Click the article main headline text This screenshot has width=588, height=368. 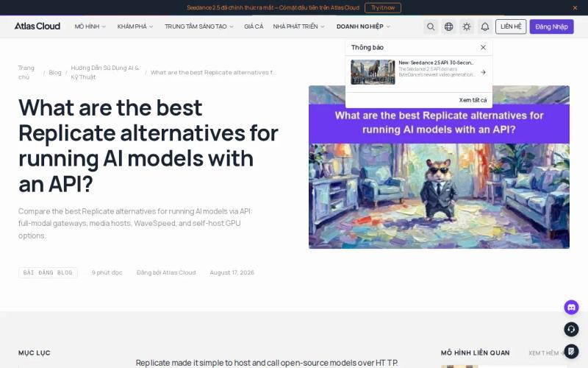[x=148, y=146]
